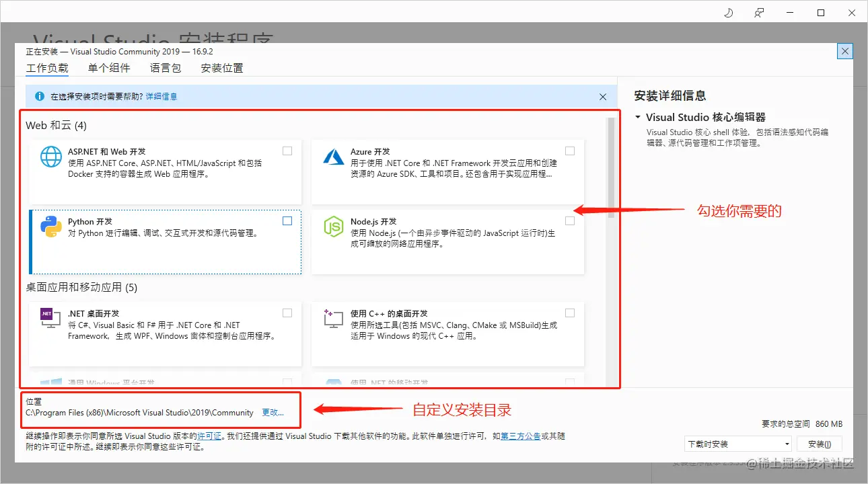Toggle the dark mode moon icon
This screenshot has width=868, height=484.
click(x=728, y=13)
